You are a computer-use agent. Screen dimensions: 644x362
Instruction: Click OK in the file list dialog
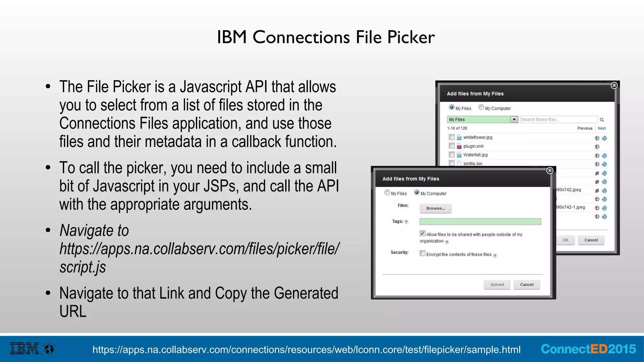point(565,240)
